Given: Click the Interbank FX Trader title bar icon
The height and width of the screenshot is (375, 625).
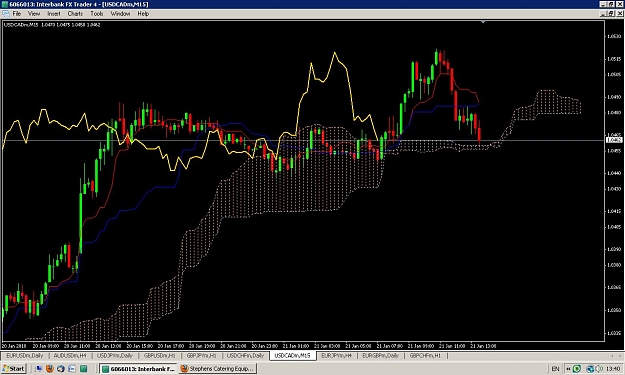Looking at the screenshot, I should 5,4.
